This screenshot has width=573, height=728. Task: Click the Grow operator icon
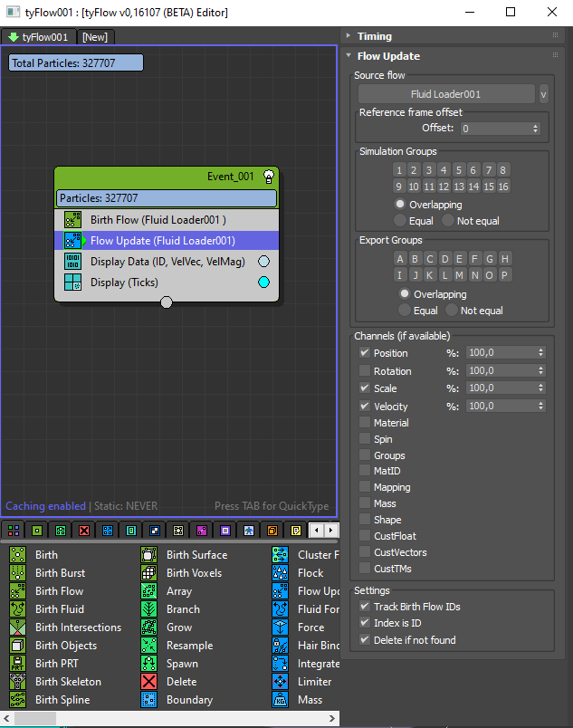coord(149,627)
